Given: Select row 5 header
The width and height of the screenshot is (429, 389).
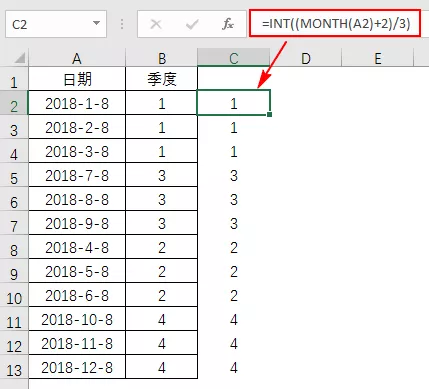Looking at the screenshot, I should (14, 175).
